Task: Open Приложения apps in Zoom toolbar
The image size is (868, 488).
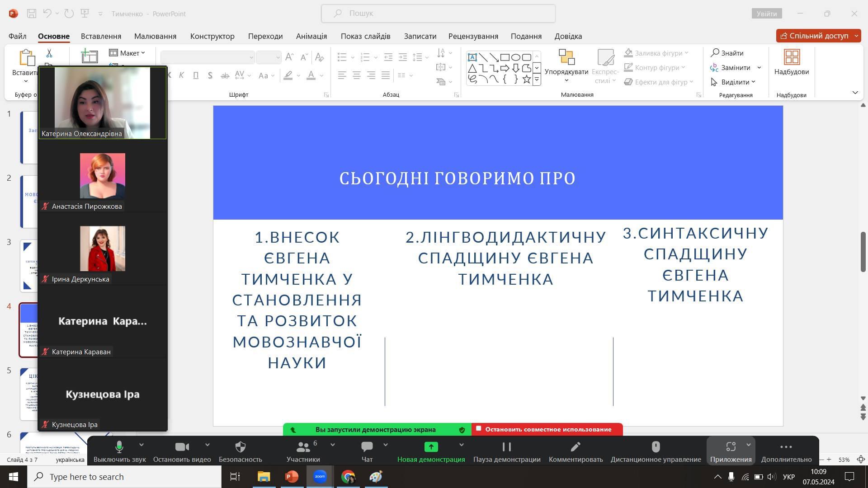Action: coord(731,451)
